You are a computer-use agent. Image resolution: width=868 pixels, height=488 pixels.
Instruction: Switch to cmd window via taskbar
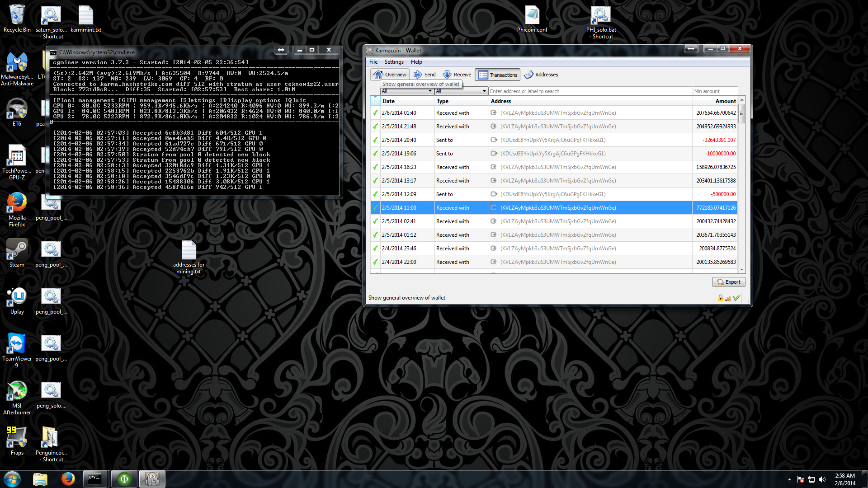95,479
